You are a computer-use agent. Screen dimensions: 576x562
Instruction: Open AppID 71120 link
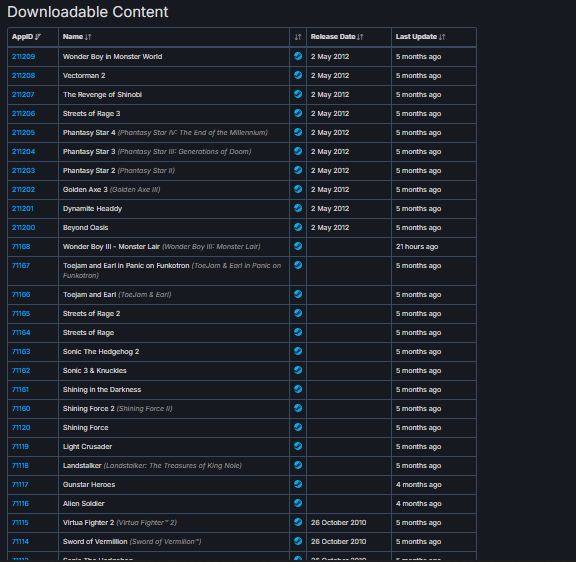coord(21,428)
